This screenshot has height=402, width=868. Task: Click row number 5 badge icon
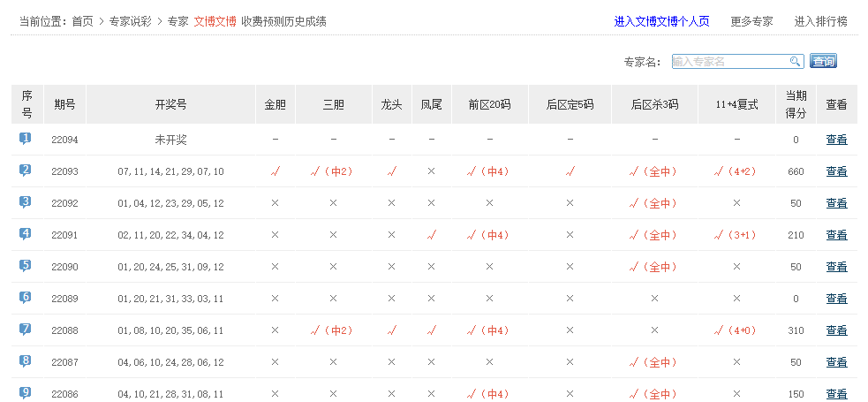point(26,266)
